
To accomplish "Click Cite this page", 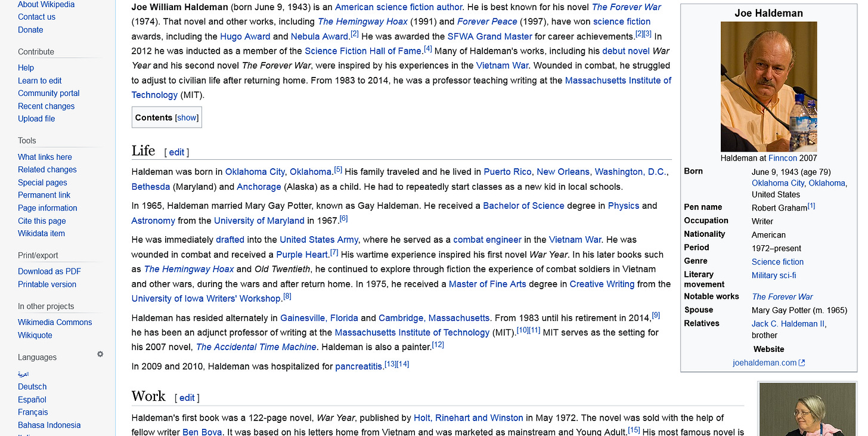I will pyautogui.click(x=42, y=221).
